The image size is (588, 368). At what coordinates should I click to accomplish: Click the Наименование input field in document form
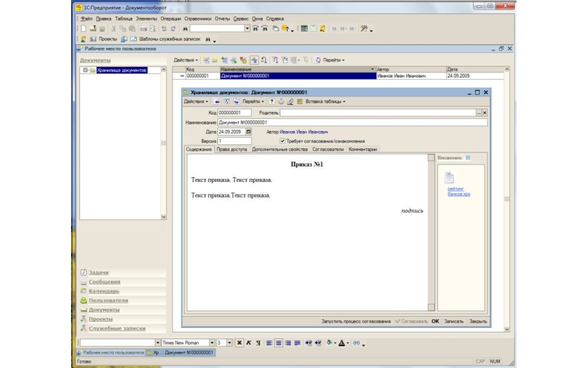coord(352,122)
